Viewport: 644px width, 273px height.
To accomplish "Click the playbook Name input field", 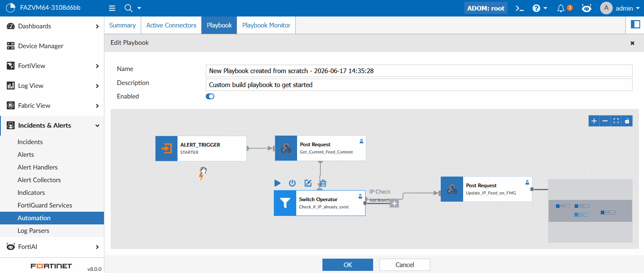I will pos(419,71).
